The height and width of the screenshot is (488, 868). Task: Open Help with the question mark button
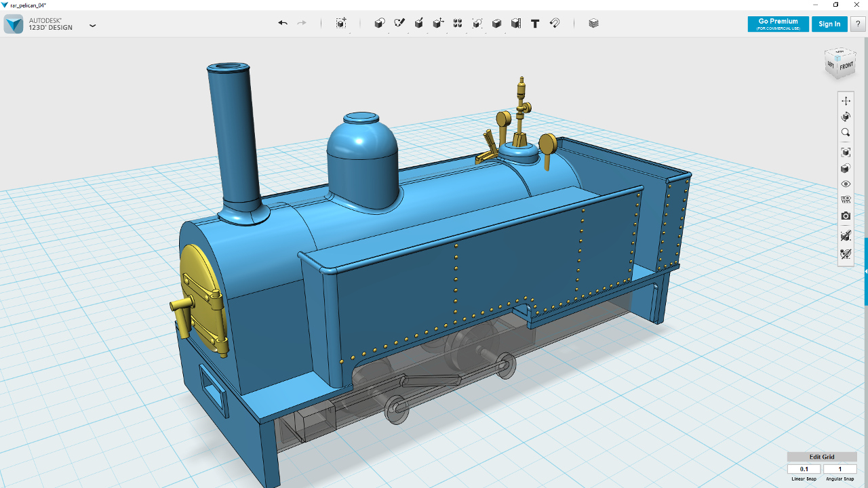click(x=858, y=24)
